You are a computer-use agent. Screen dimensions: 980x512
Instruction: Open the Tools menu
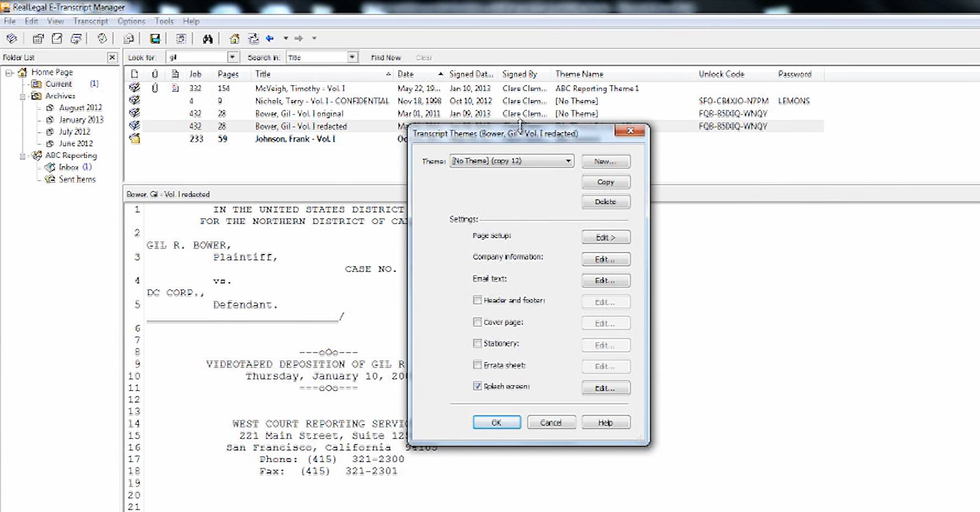click(x=164, y=21)
